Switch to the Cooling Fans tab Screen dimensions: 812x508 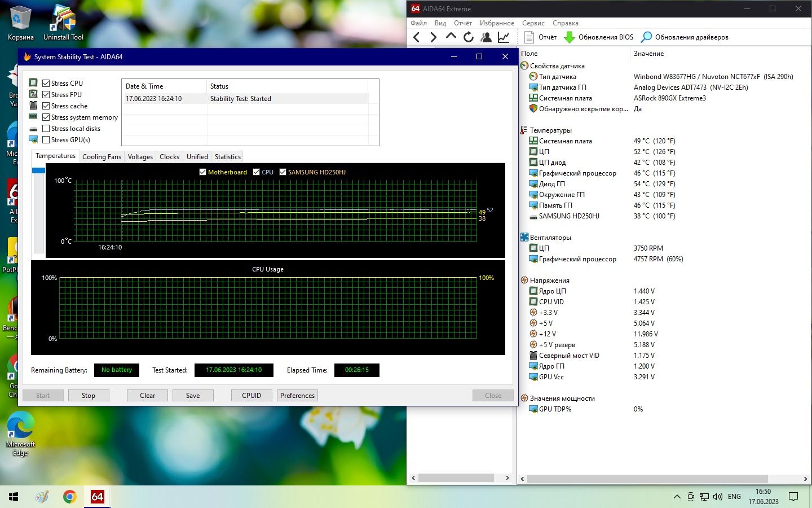[101, 157]
